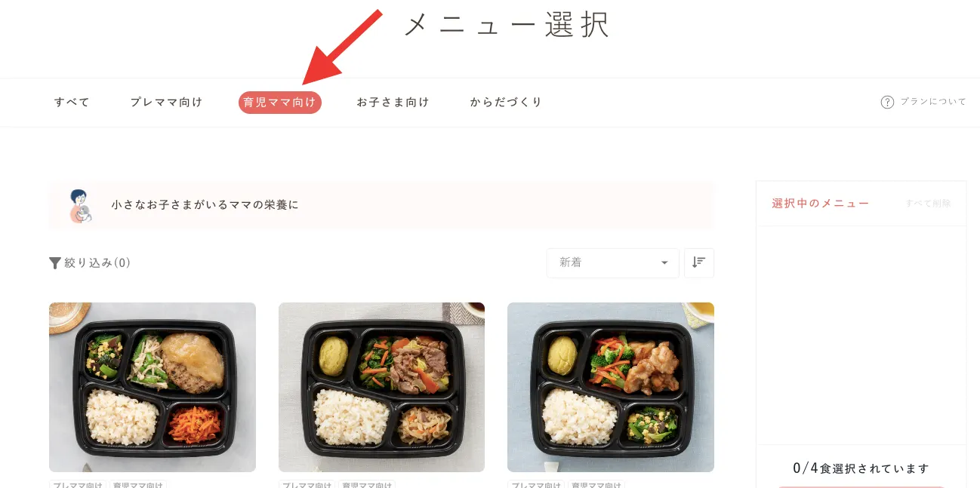Click the question mark help icon
Image resolution: width=980 pixels, height=488 pixels.
(887, 102)
